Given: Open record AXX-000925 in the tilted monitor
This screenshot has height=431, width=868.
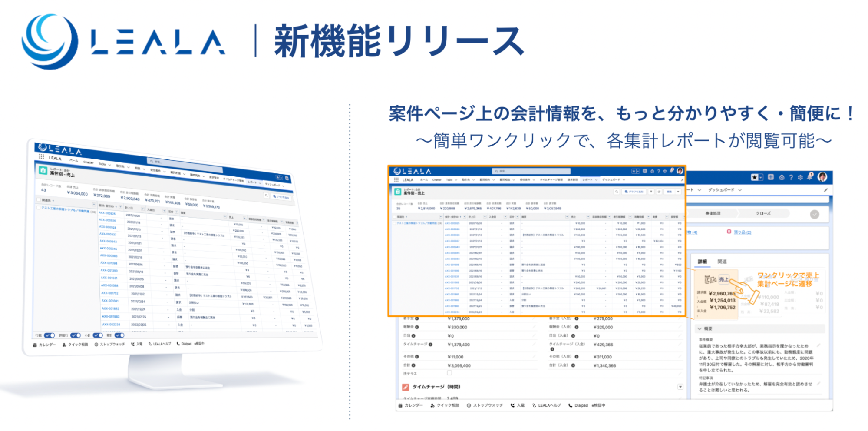Looking at the screenshot, I should click(x=107, y=213).
